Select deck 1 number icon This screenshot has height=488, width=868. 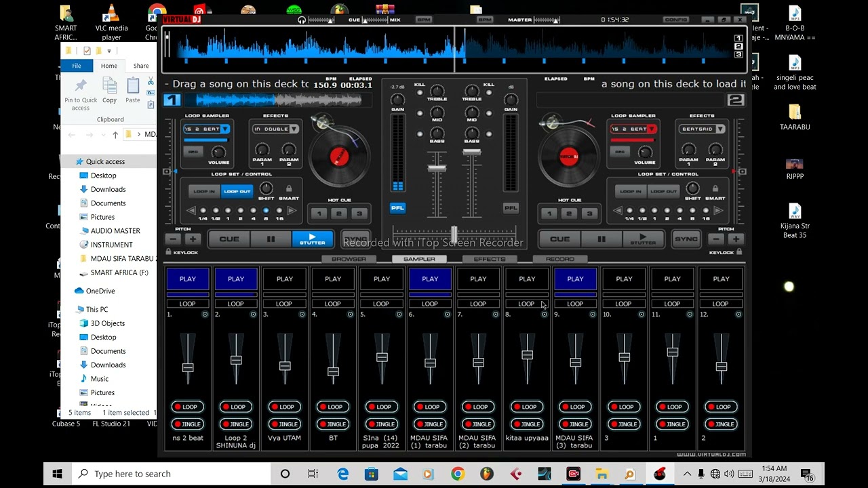172,100
